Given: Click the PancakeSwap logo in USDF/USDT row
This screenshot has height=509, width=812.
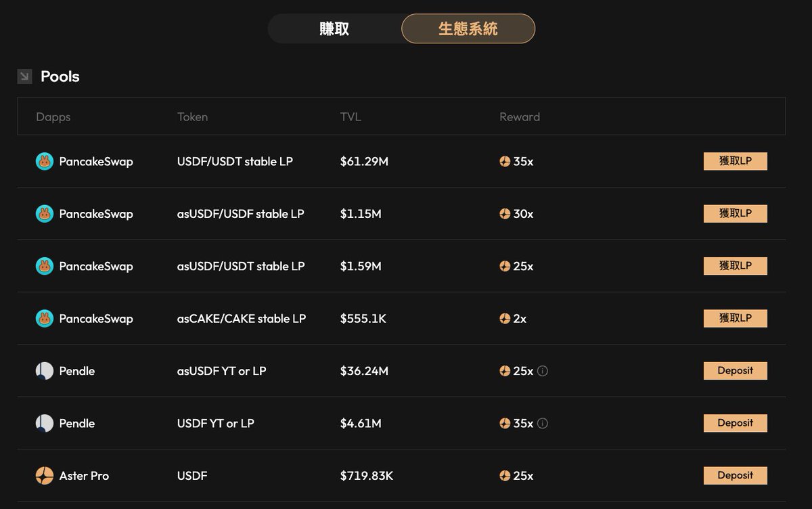Looking at the screenshot, I should click(x=44, y=161).
